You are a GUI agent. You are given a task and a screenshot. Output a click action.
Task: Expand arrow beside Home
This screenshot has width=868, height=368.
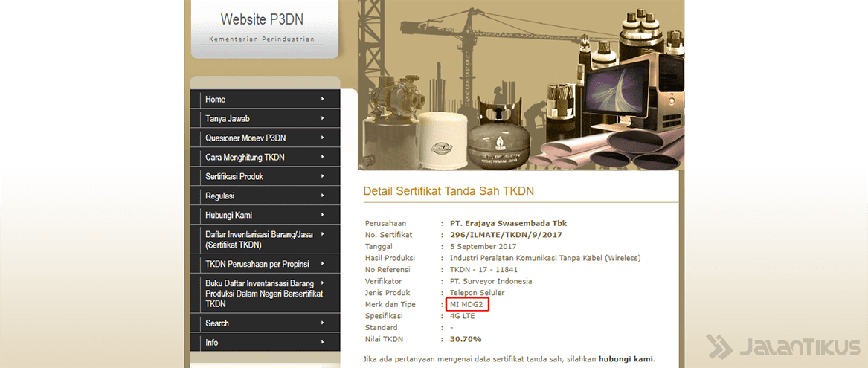(322, 99)
